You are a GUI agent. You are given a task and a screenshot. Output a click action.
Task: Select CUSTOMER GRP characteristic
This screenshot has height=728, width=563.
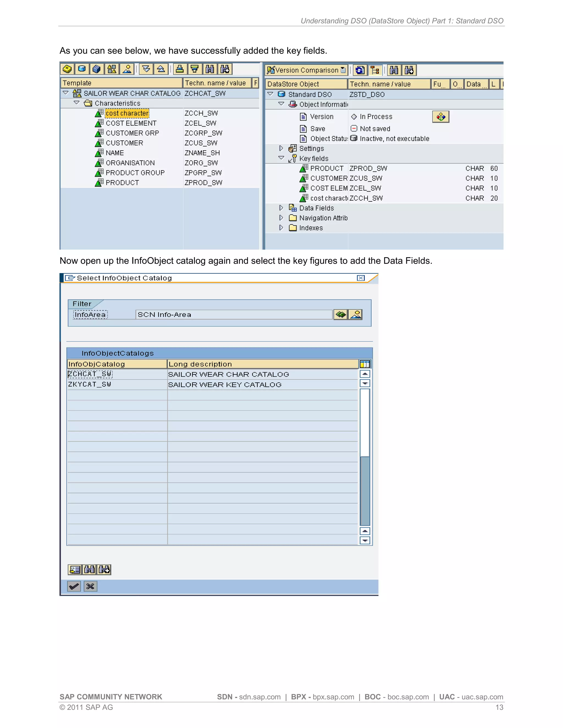pos(133,133)
